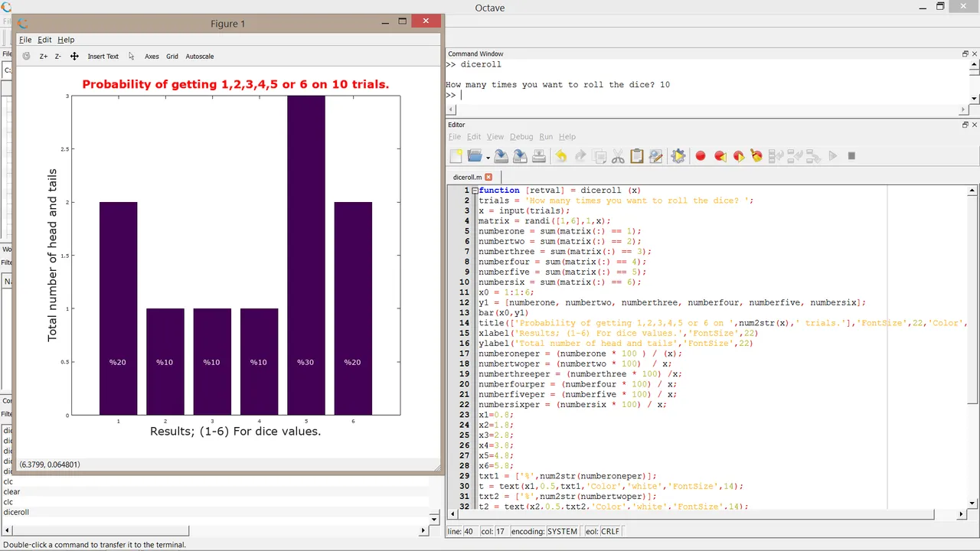Click 'diceroll' entry in command history
The height and width of the screenshot is (551, 980).
tap(16, 512)
